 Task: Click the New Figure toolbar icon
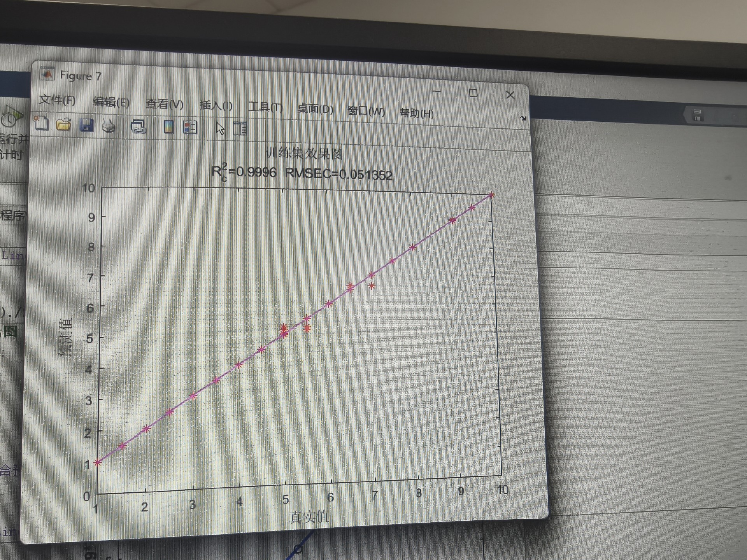click(x=41, y=123)
